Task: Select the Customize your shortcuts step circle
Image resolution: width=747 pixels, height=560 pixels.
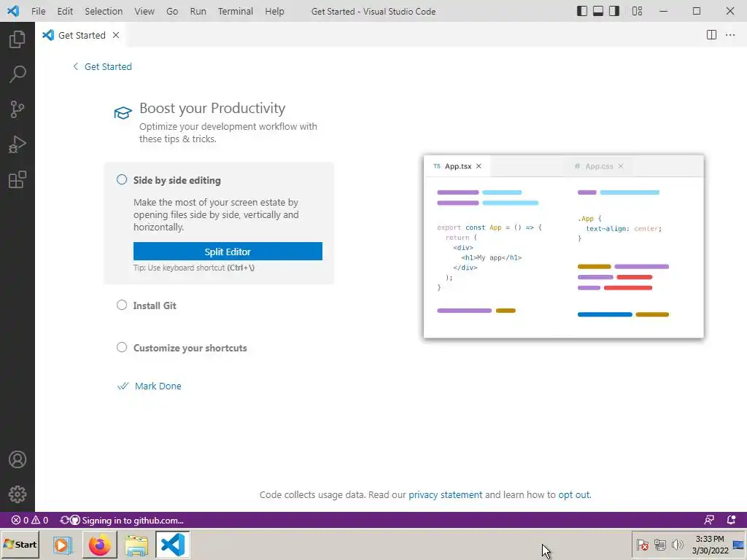Action: 122,347
